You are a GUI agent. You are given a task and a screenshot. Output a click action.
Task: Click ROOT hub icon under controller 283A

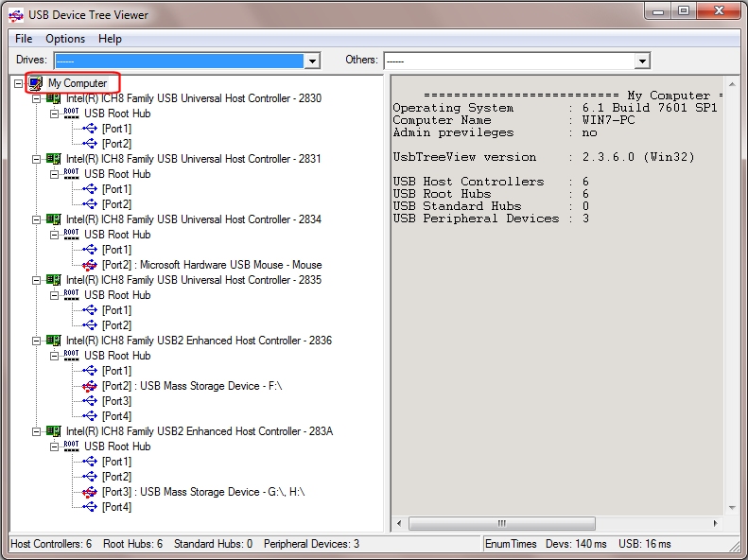[71, 446]
